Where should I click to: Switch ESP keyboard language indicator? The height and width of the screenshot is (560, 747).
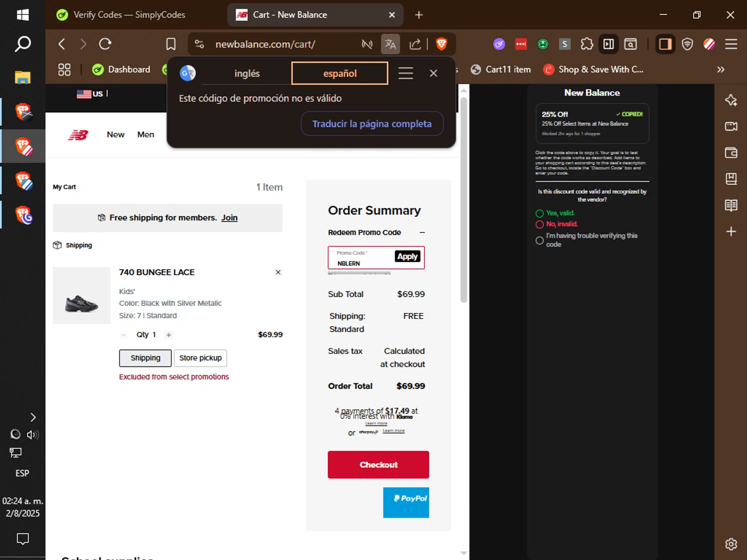pos(22,473)
